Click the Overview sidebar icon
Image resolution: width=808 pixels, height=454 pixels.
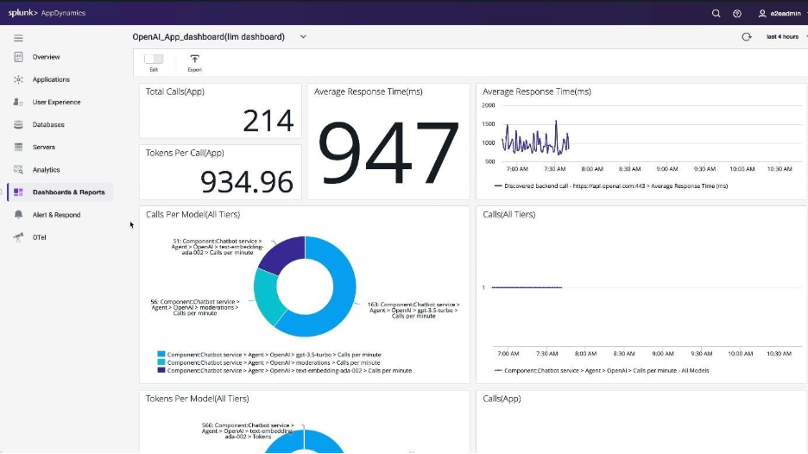19,57
